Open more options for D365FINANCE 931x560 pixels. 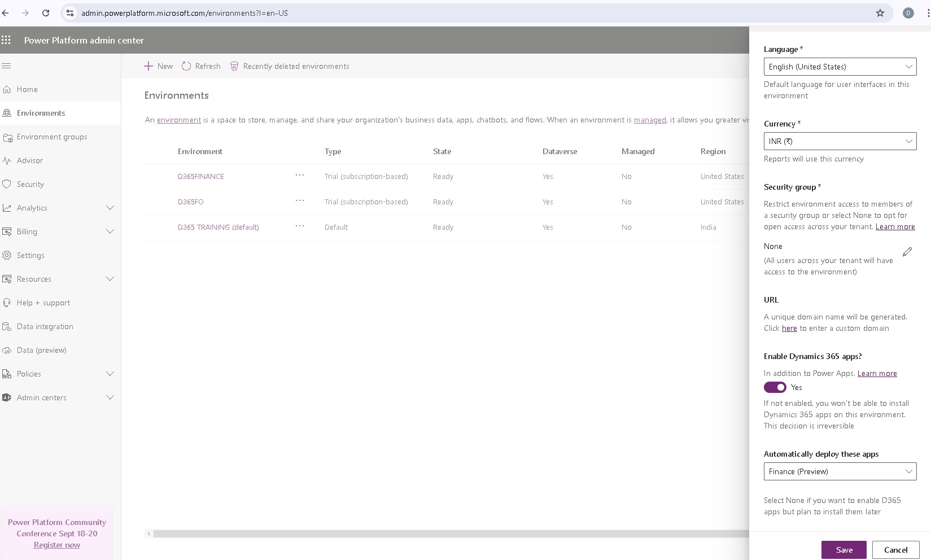[300, 176]
